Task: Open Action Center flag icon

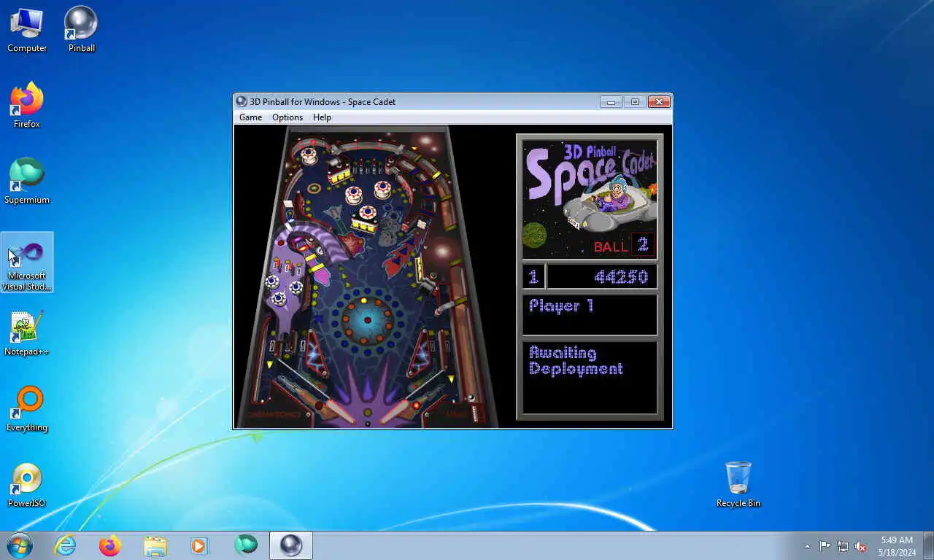Action: click(825, 546)
